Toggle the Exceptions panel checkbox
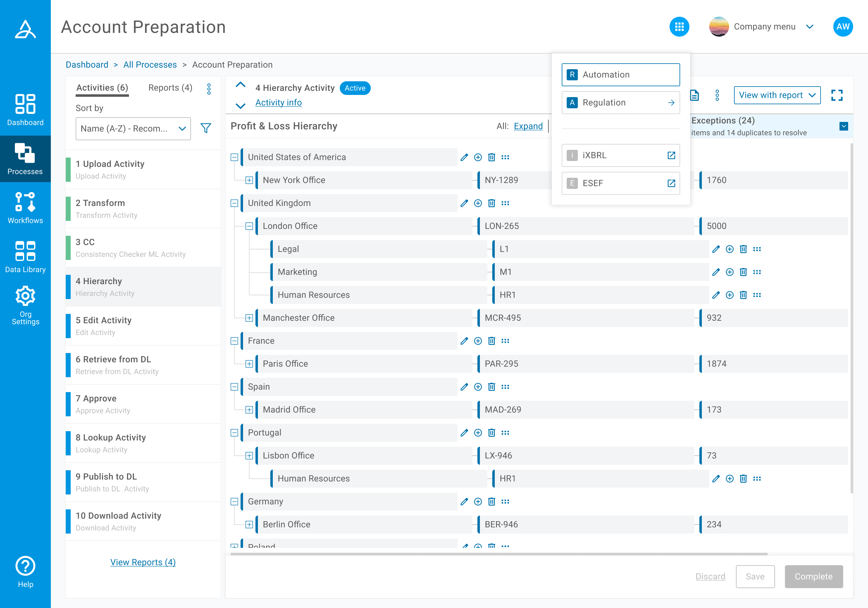 [x=844, y=126]
